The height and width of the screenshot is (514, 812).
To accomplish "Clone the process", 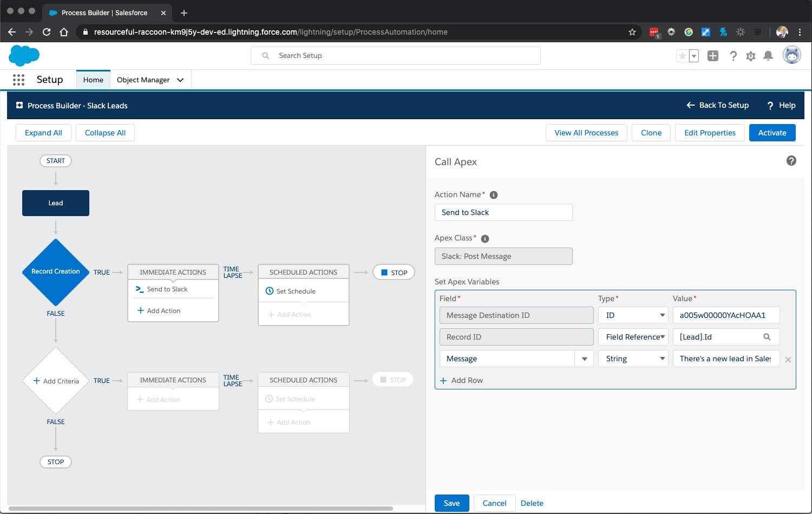I will click(651, 133).
